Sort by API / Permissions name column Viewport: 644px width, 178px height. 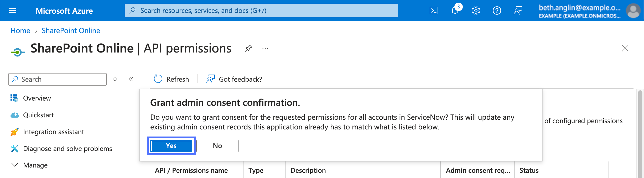(191, 170)
